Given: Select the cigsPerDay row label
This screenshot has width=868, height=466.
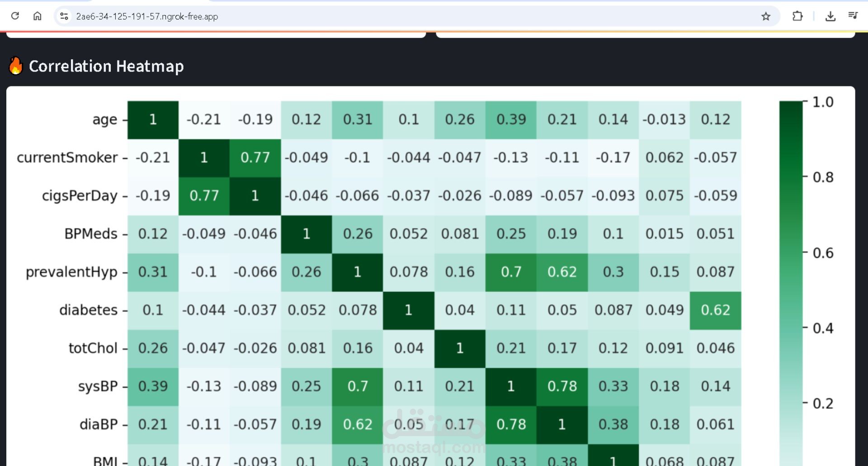Looking at the screenshot, I should pos(80,195).
